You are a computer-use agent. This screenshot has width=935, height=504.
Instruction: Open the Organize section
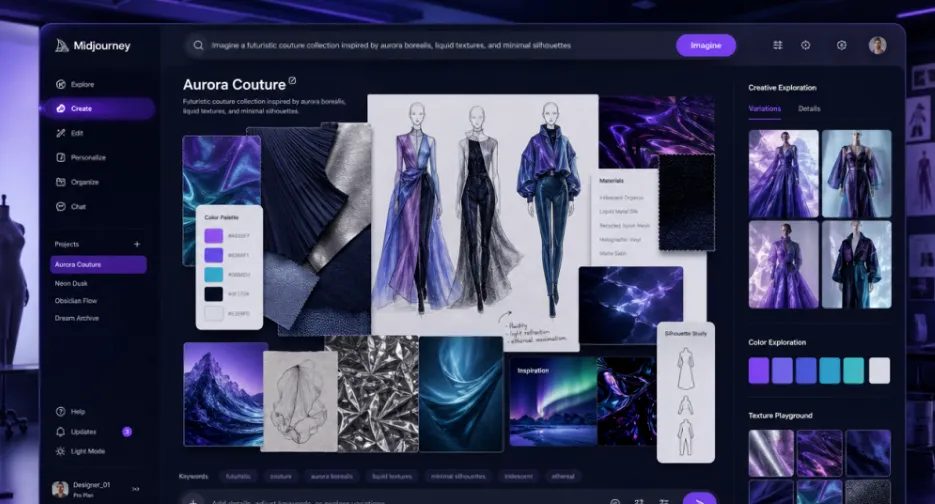[x=78, y=182]
